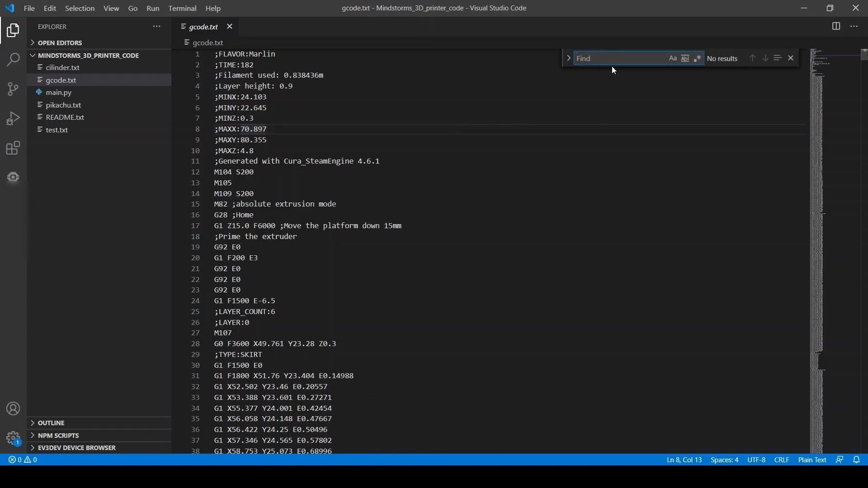The image size is (868, 488).
Task: Open the Run and Debug view
Action: (x=13, y=118)
